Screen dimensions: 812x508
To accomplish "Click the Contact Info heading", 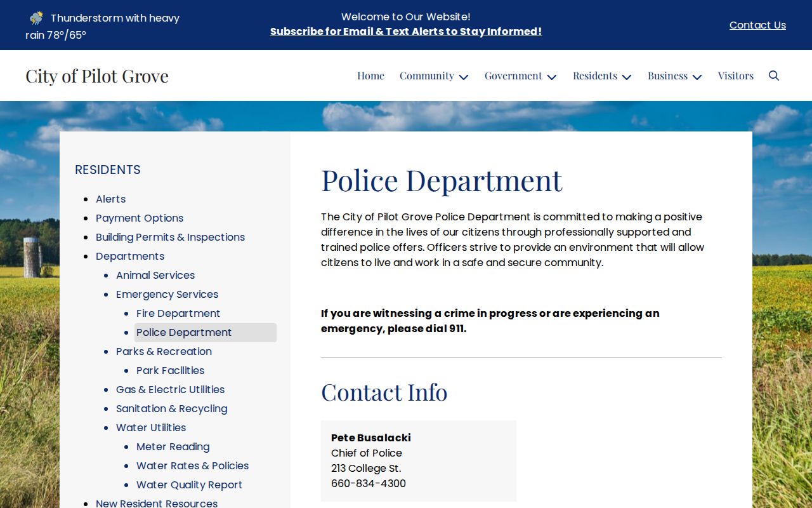I will [x=384, y=392].
